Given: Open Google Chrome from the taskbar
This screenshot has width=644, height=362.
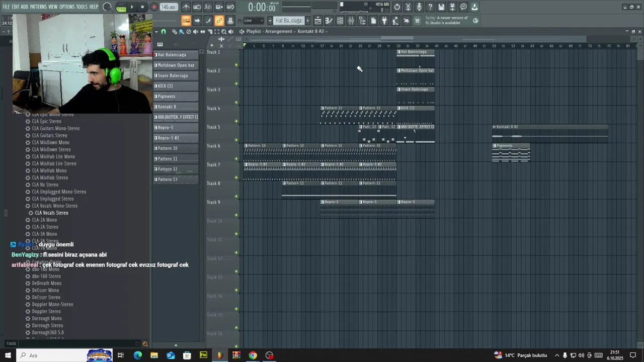Looking at the screenshot, I should click(x=253, y=355).
